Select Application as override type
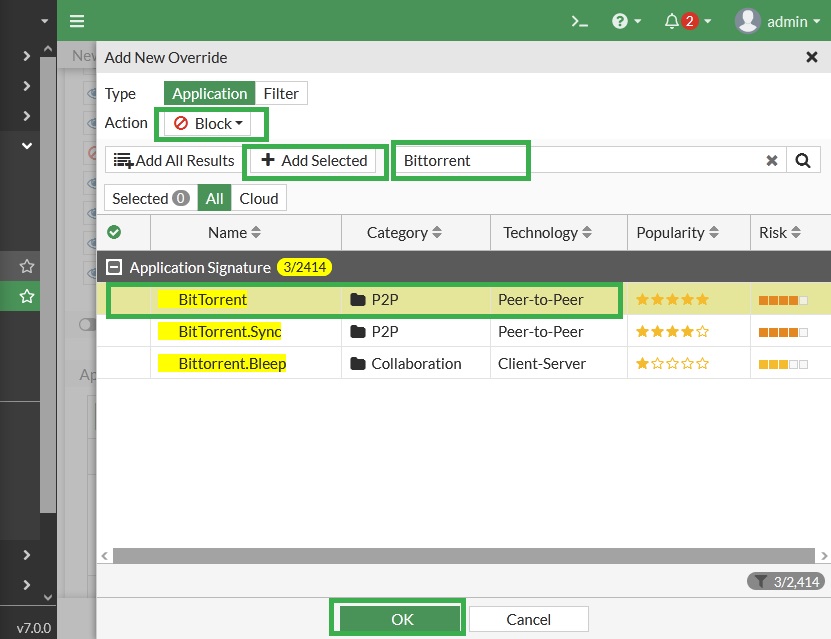Viewport: 831px width, 639px height. [x=209, y=94]
